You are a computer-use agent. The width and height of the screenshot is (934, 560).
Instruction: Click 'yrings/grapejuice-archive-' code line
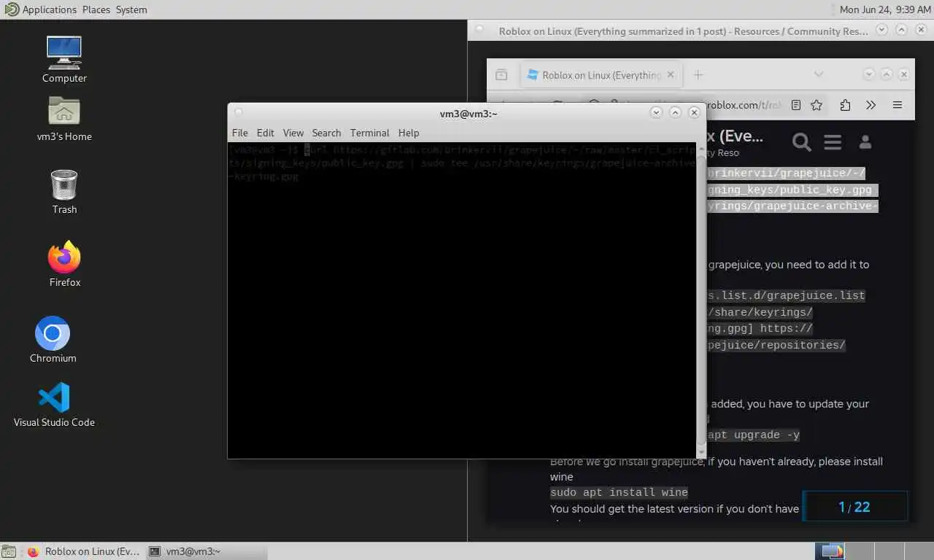792,206
